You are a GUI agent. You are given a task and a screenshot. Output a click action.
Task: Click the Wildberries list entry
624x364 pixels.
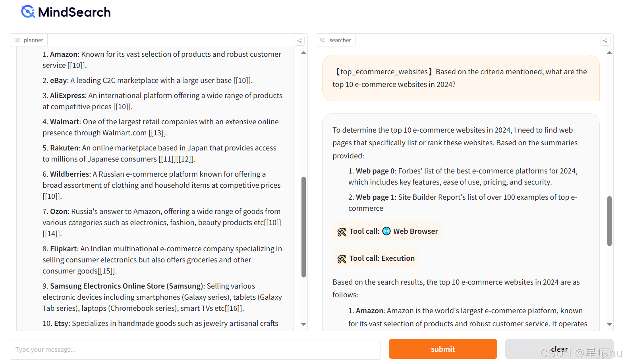click(x=162, y=185)
